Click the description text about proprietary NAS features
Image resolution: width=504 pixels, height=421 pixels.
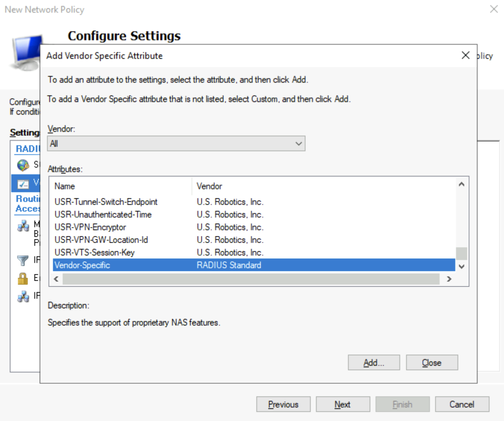point(134,322)
